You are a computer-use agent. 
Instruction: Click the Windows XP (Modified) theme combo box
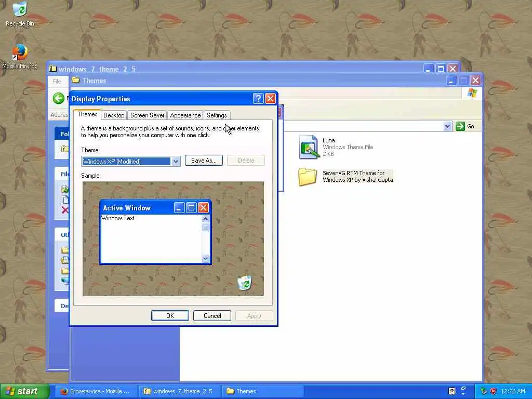130,162
